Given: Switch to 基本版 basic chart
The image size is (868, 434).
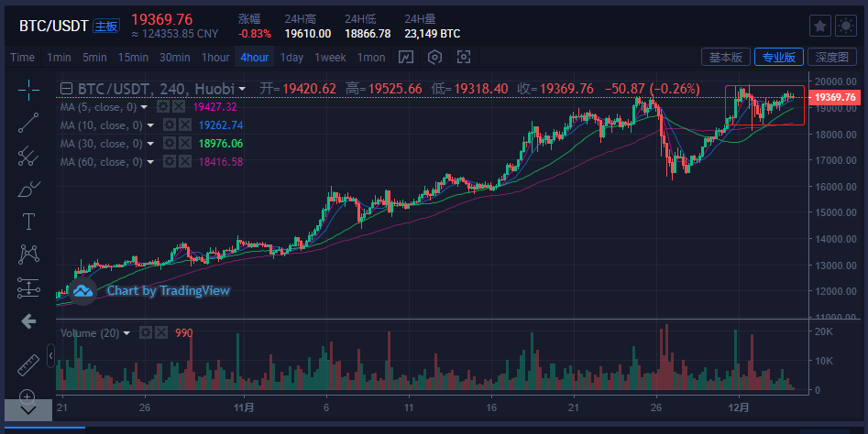Looking at the screenshot, I should pos(726,57).
